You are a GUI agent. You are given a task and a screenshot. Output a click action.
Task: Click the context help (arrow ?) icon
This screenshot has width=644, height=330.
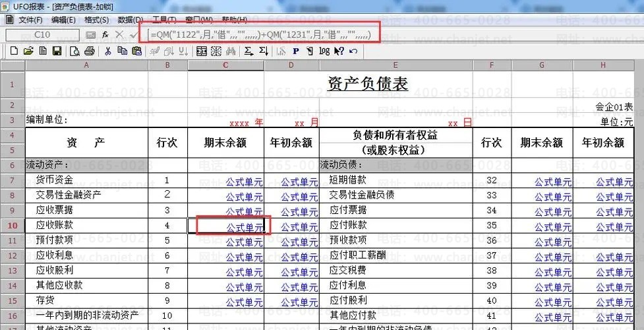(339, 51)
